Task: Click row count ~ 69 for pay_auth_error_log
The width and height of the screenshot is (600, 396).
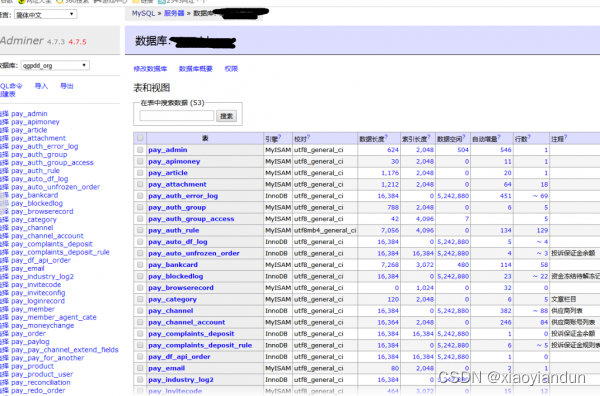Action: tap(540, 196)
